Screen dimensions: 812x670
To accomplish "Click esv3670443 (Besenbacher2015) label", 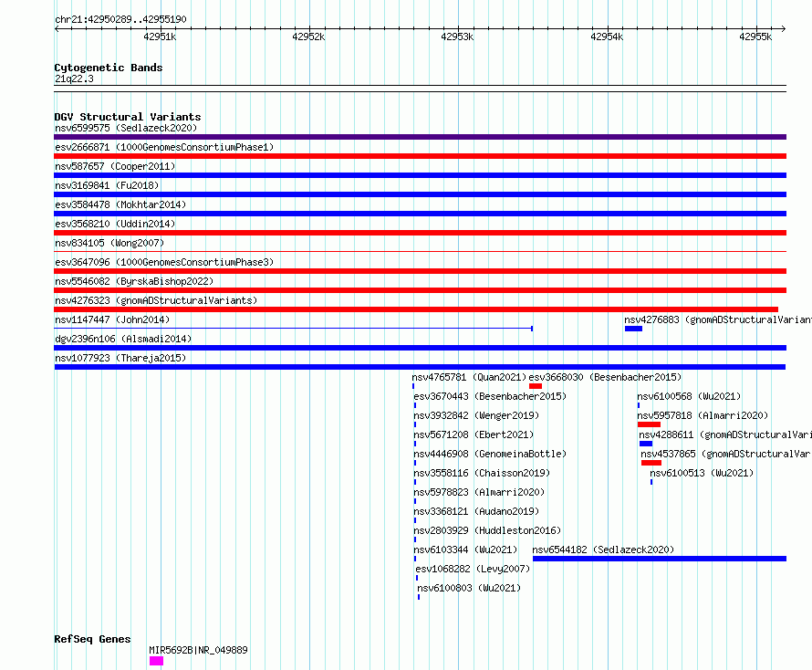I will point(490,396).
